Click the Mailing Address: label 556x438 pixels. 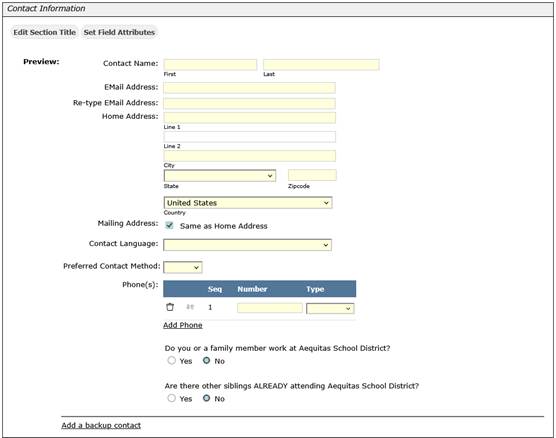point(128,223)
